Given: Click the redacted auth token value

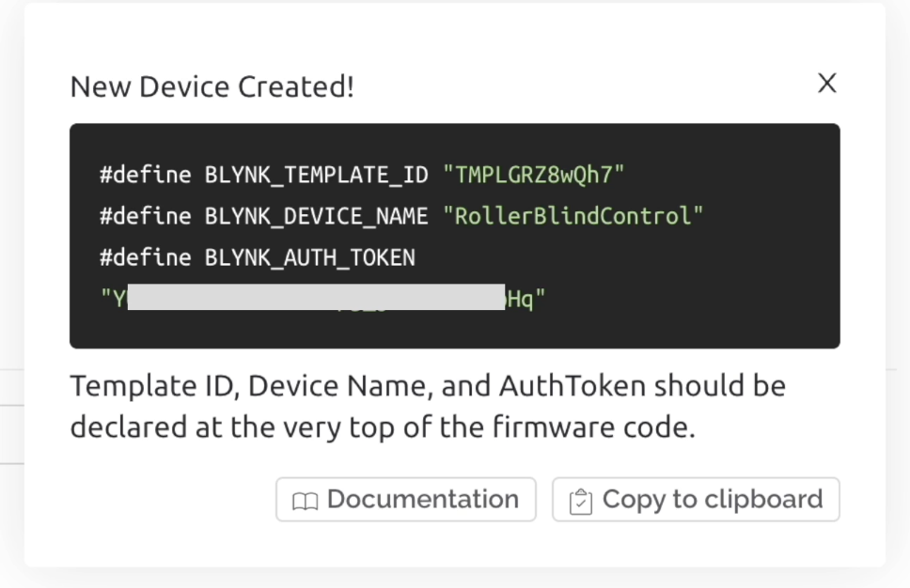Looking at the screenshot, I should (x=316, y=298).
